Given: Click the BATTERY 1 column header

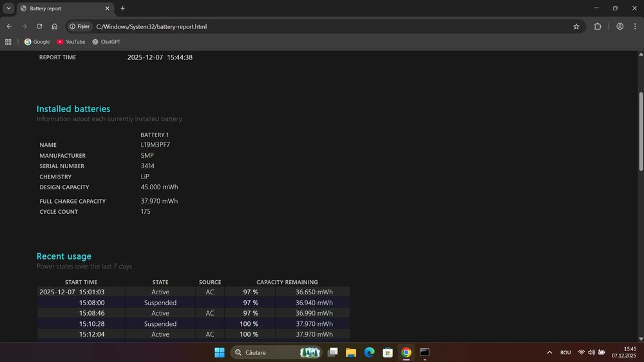Looking at the screenshot, I should click(x=155, y=135).
